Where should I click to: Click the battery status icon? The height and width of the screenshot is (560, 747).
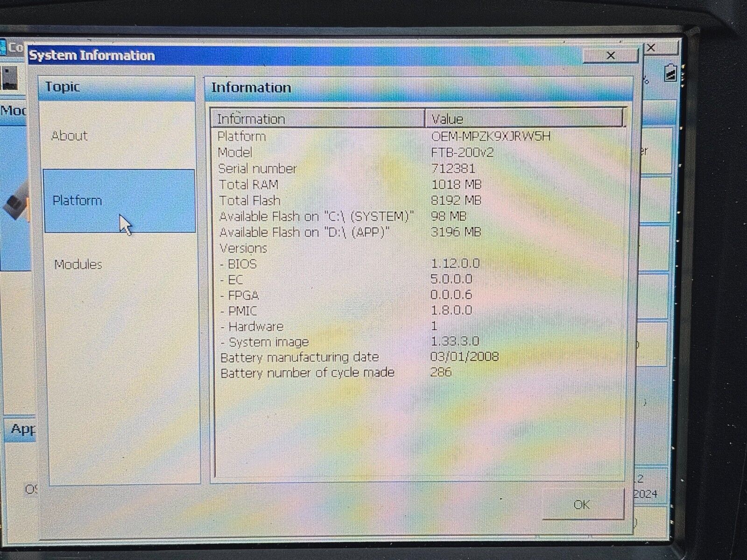pos(670,73)
